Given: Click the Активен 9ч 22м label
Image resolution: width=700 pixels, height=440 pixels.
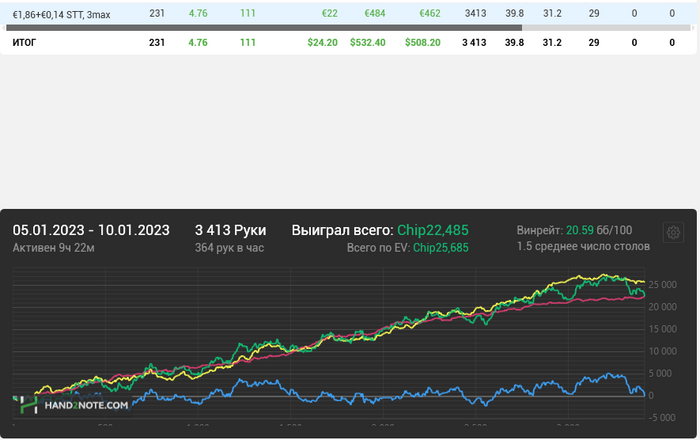Looking at the screenshot, I should 53,248.
